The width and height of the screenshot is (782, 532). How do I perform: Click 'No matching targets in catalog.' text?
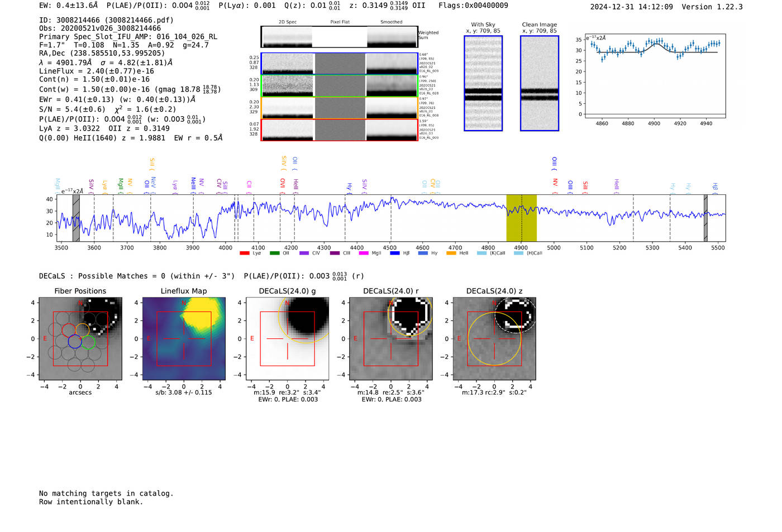[x=106, y=493]
